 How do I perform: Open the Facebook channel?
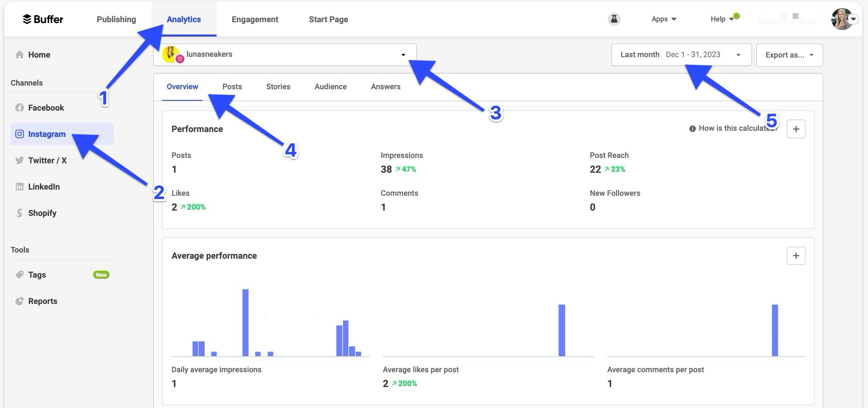(x=45, y=107)
